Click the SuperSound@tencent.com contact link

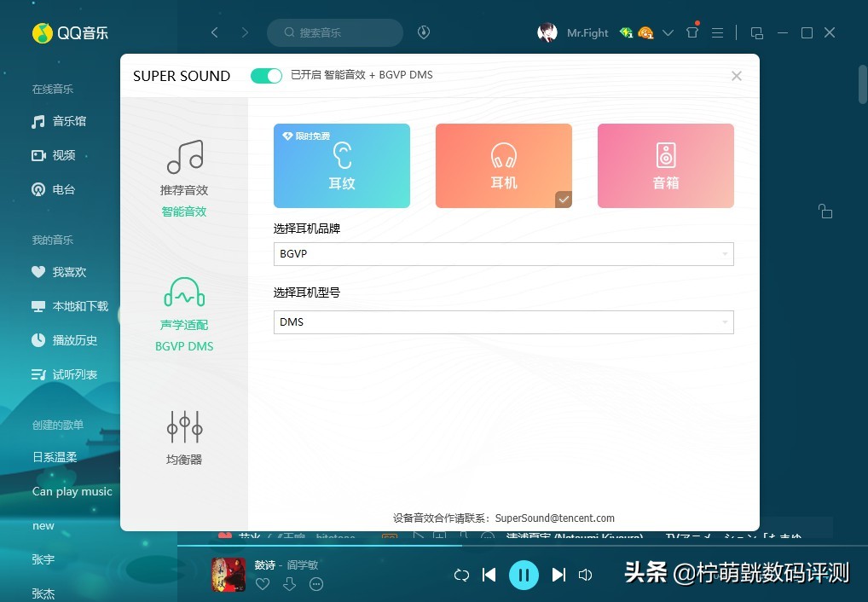click(554, 518)
